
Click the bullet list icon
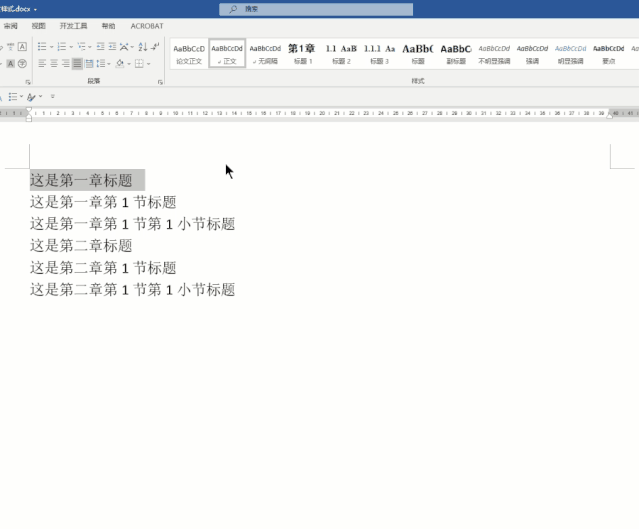pyautogui.click(x=42, y=47)
